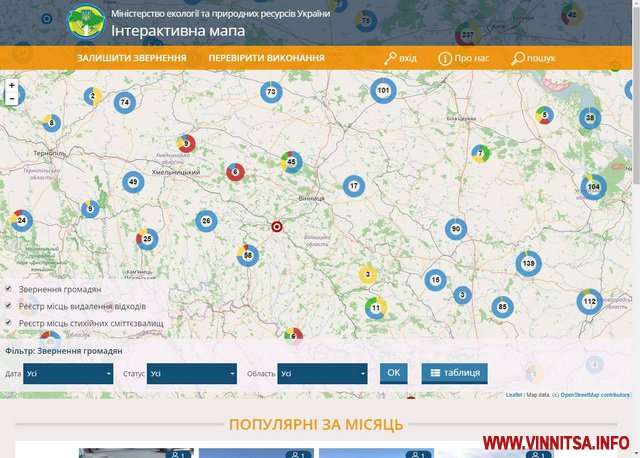
Task: Click the таблиця button
Action: [454, 373]
